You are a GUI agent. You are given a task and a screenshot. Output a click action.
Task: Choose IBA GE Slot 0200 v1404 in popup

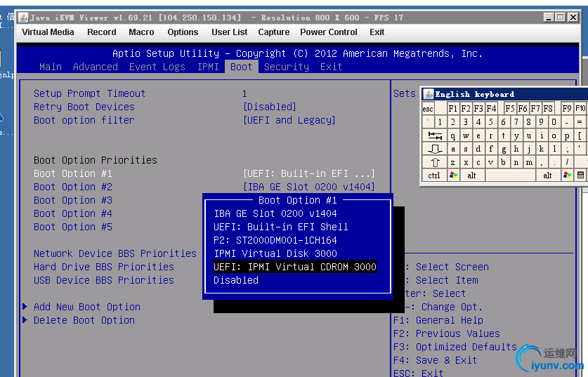pos(275,213)
